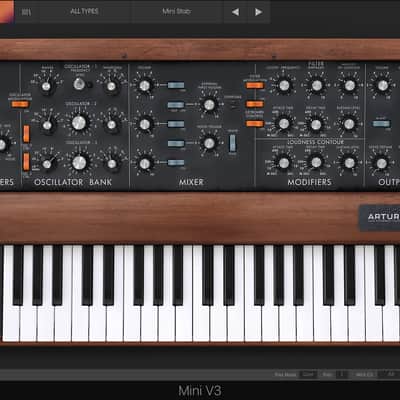
Task: Open the preset library browser icon
Action: 26,12
